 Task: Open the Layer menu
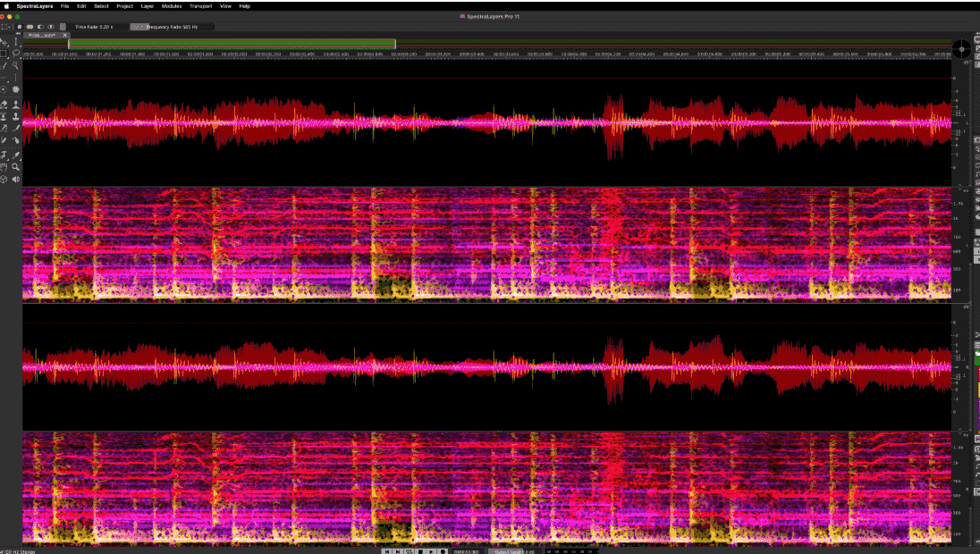click(x=148, y=6)
